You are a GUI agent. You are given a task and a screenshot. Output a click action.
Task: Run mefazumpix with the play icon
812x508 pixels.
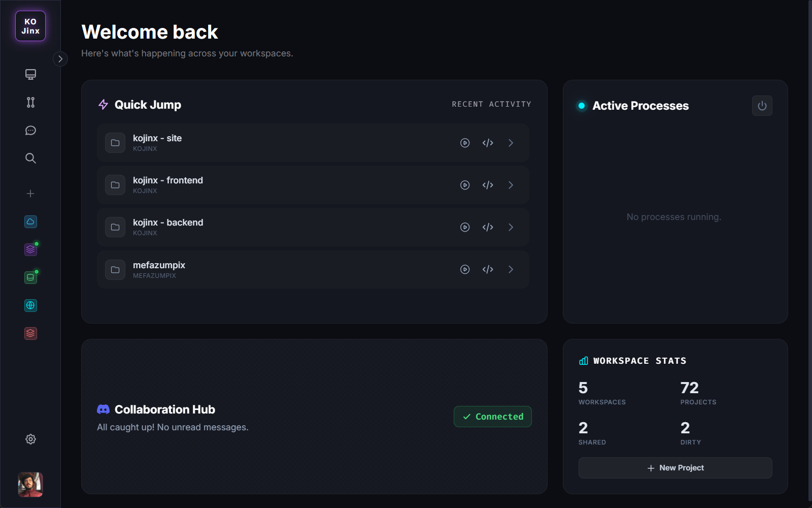(x=465, y=269)
